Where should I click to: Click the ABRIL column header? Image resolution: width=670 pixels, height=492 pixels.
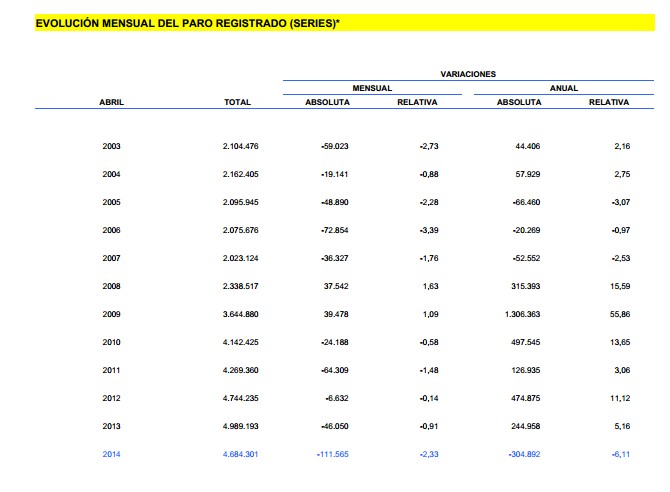pos(112,102)
